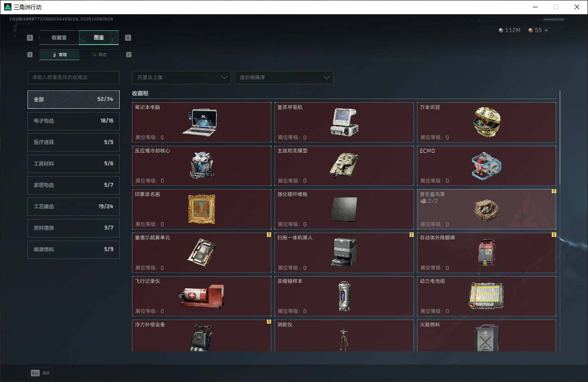
Task: Filter by 工艺藏品 category
Action: pos(73,206)
